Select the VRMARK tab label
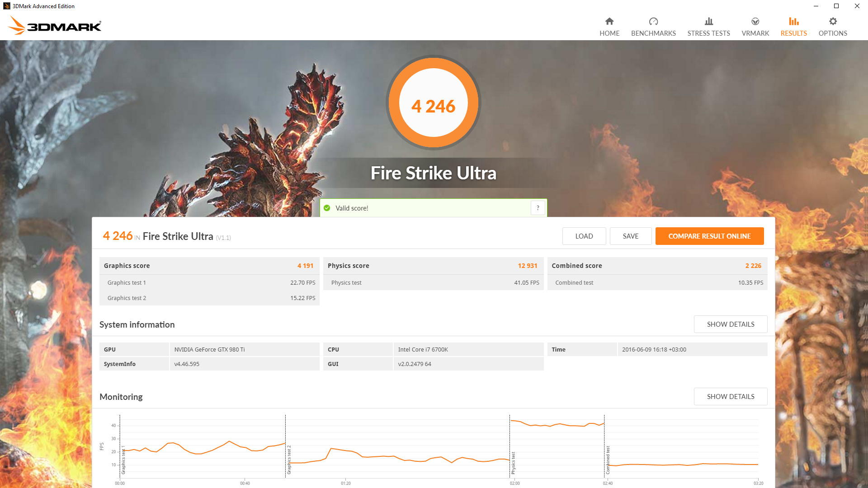Image resolution: width=868 pixels, height=488 pixels. click(755, 33)
